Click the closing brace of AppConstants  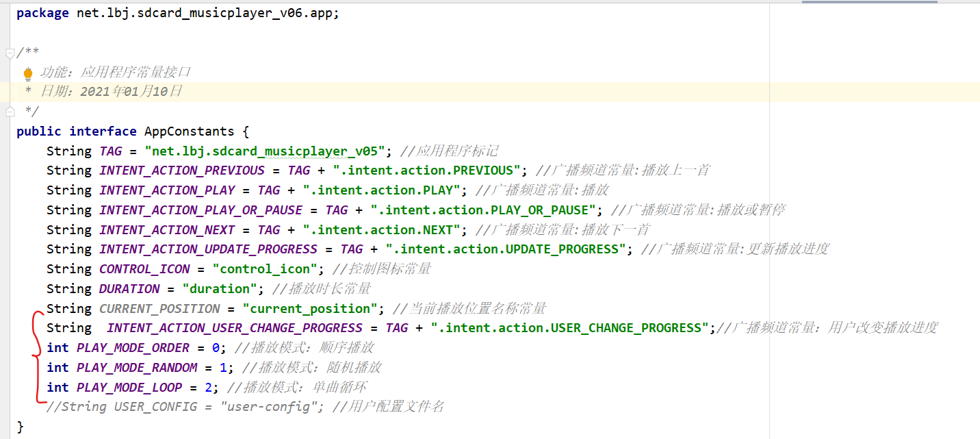coord(20,427)
